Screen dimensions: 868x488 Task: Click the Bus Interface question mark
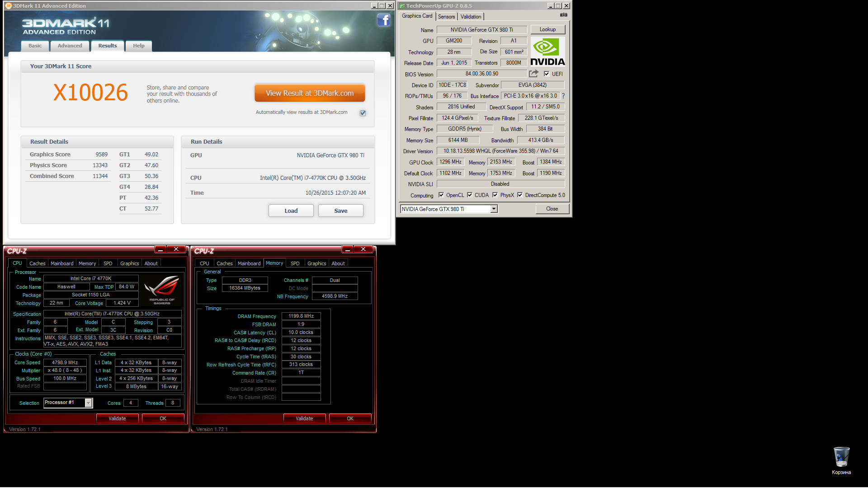point(563,96)
